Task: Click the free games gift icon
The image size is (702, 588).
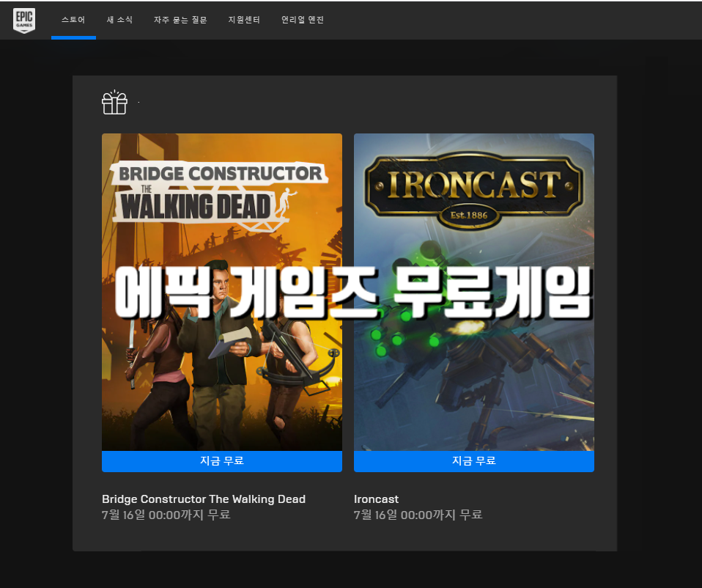Action: (114, 102)
